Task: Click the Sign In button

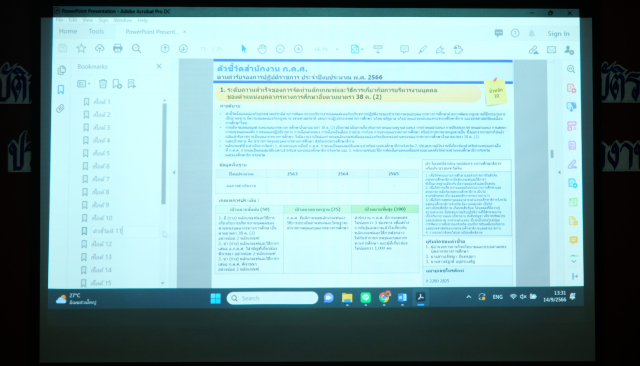Action: (x=558, y=34)
